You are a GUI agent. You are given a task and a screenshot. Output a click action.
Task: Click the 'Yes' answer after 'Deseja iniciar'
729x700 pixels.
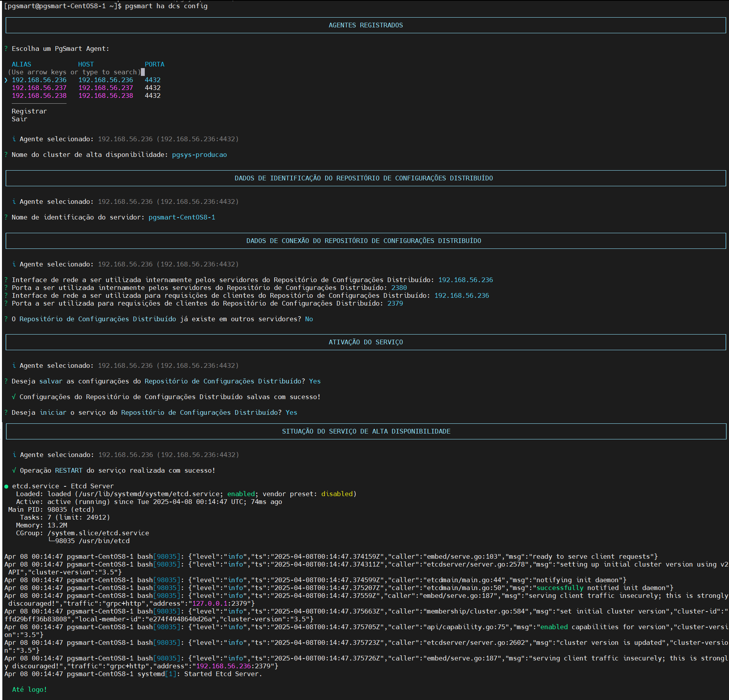pos(292,412)
